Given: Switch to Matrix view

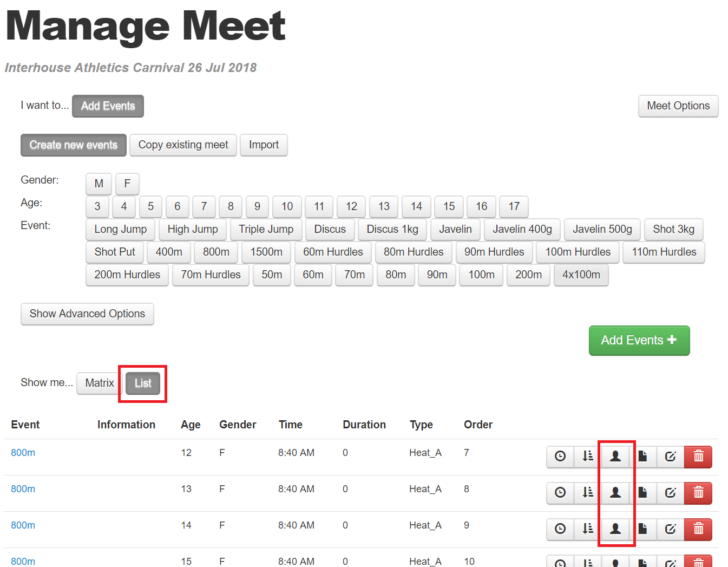Looking at the screenshot, I should coord(100,383).
